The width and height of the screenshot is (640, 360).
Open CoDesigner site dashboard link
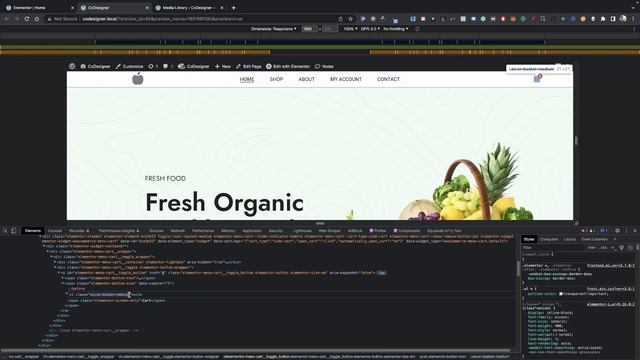pos(96,66)
